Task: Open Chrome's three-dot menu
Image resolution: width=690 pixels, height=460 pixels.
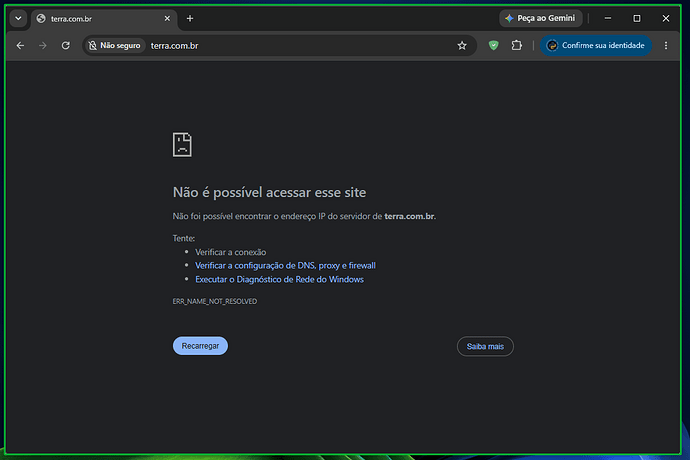Action: (x=666, y=45)
